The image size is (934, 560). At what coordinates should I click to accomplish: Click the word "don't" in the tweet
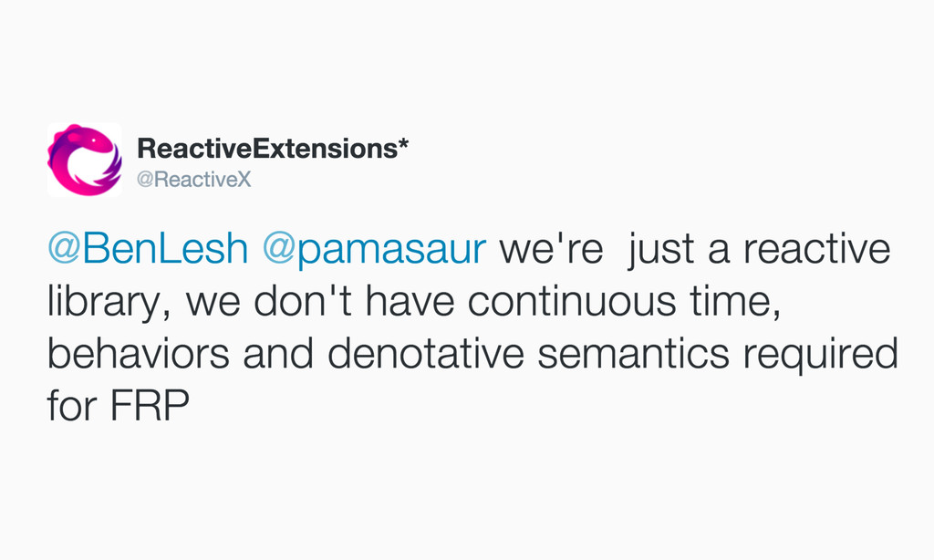(303, 301)
